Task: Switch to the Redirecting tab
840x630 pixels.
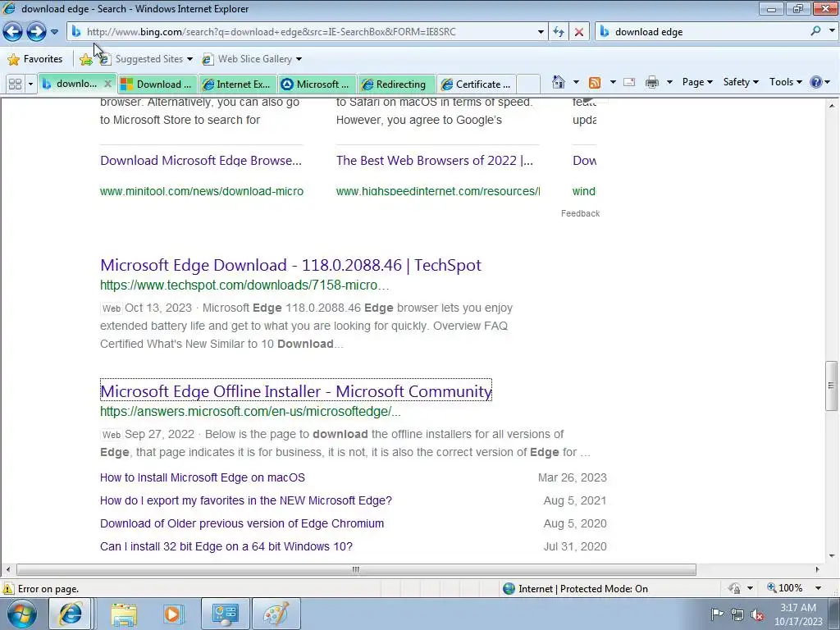Action: tap(396, 84)
